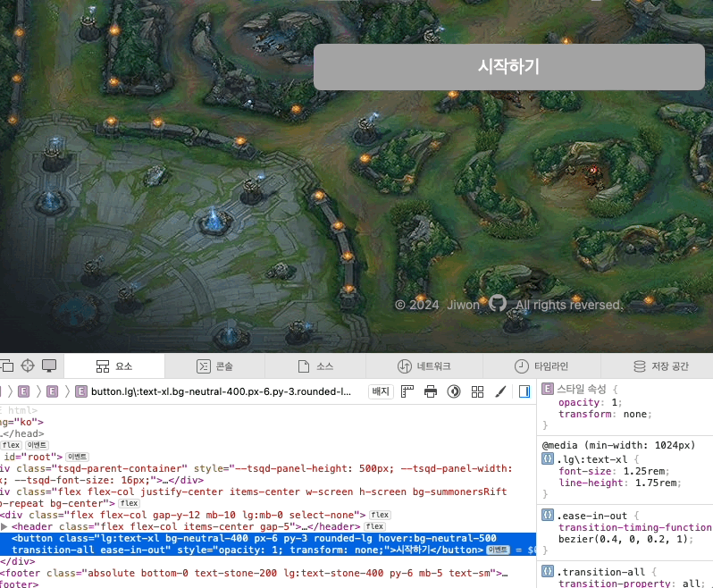Switch to the 콘솔 tab
This screenshot has height=588, width=713.
(x=214, y=366)
